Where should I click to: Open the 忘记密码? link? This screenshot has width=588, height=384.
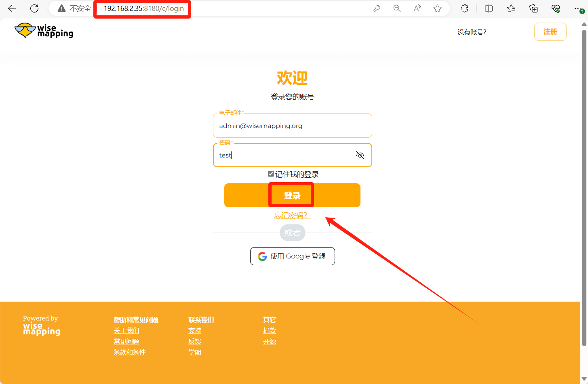click(291, 216)
